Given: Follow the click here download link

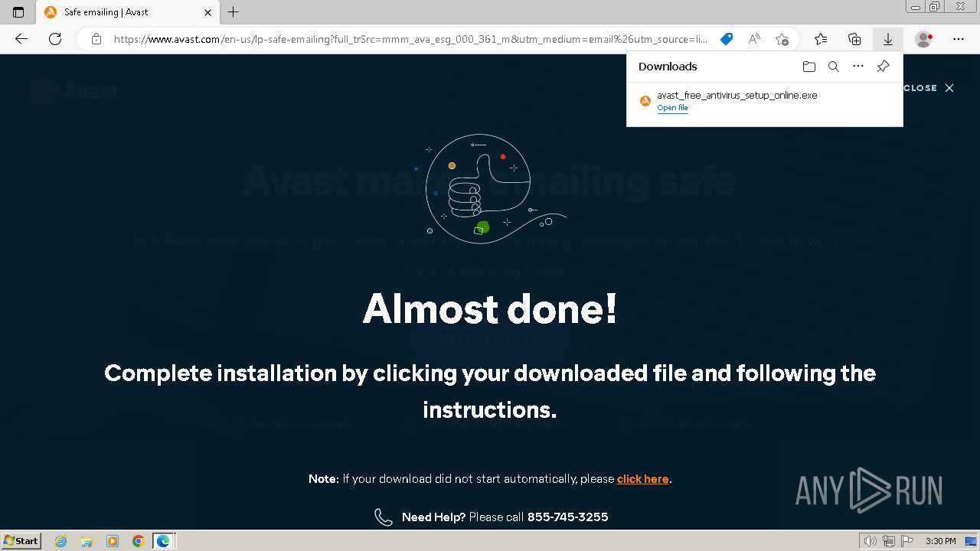Looking at the screenshot, I should pyautogui.click(x=643, y=479).
